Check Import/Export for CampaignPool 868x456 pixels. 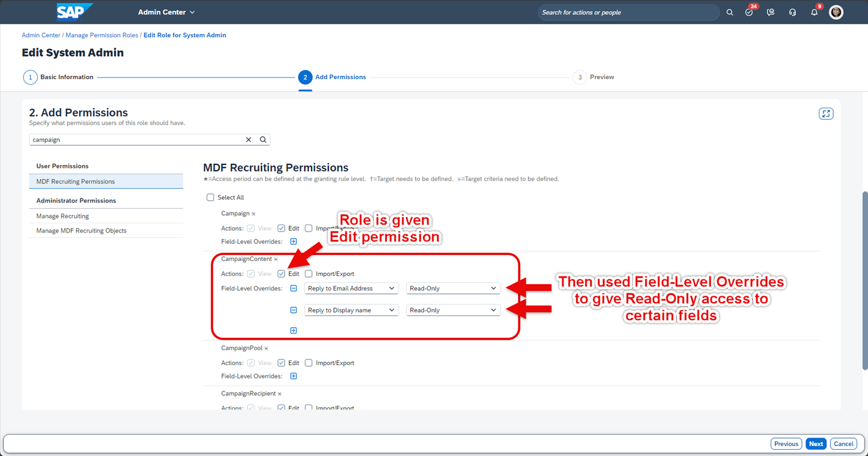309,363
